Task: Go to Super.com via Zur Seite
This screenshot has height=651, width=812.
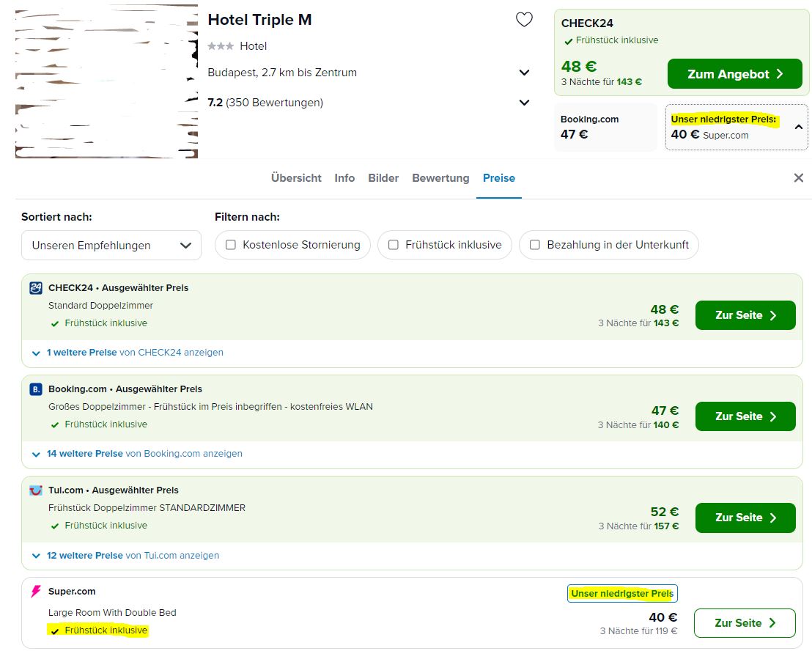Action: tap(745, 623)
